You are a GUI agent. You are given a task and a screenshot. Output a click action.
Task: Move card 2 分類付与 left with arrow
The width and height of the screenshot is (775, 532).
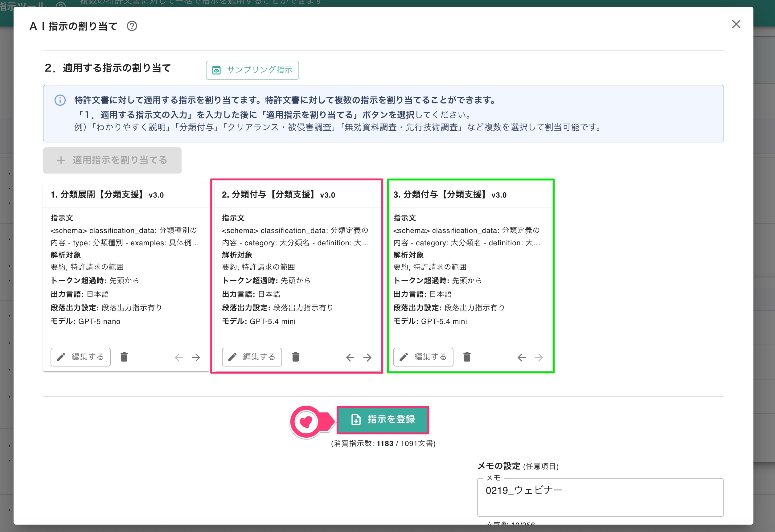pyautogui.click(x=350, y=358)
